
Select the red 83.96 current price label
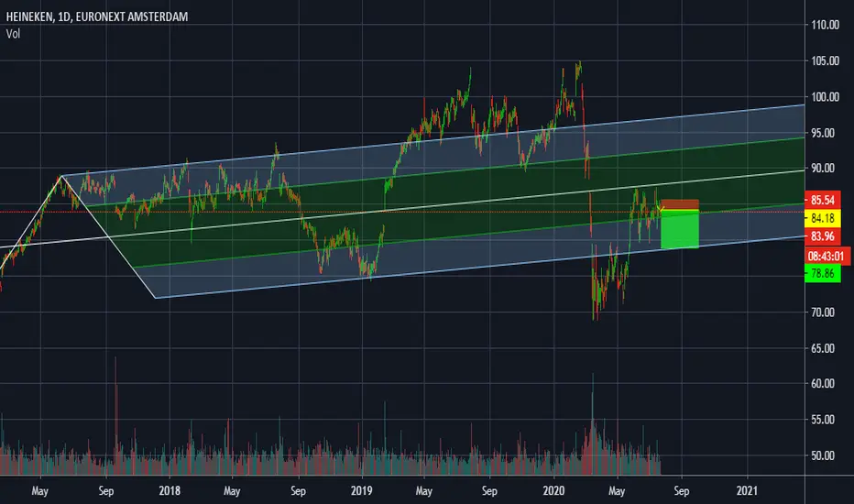[823, 236]
